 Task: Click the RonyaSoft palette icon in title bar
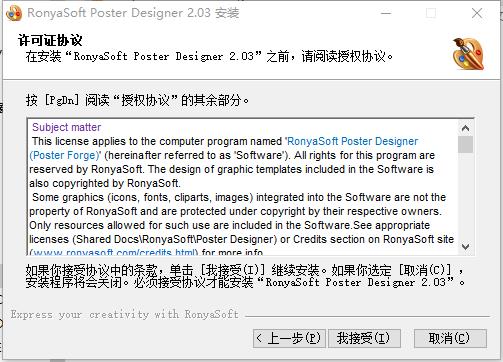click(14, 13)
